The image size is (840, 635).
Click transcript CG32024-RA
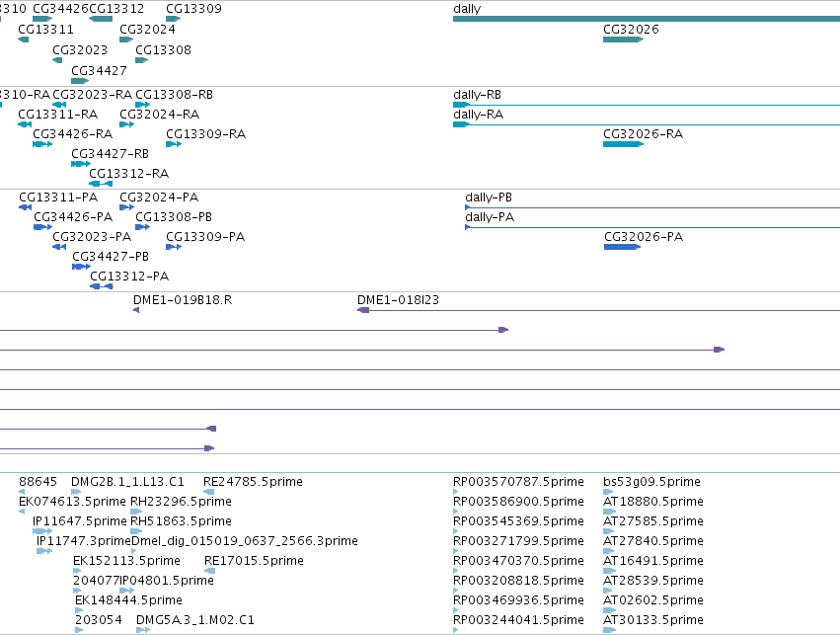click(126, 124)
